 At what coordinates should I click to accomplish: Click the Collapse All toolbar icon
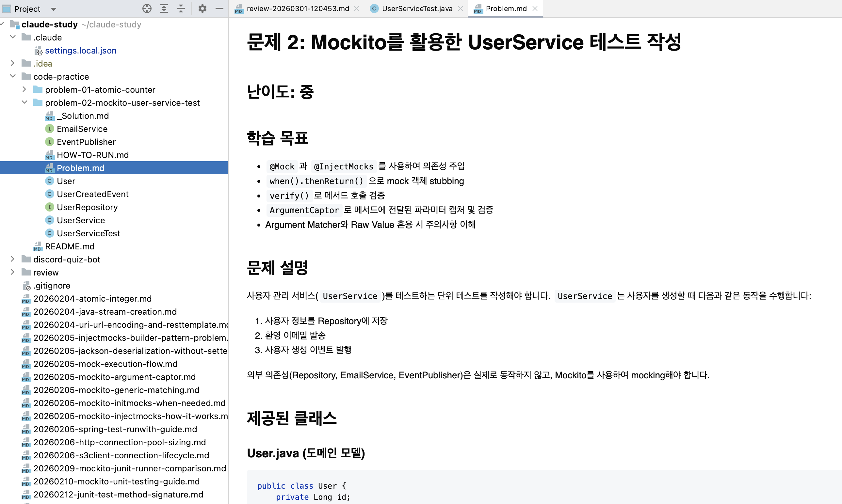click(x=181, y=8)
